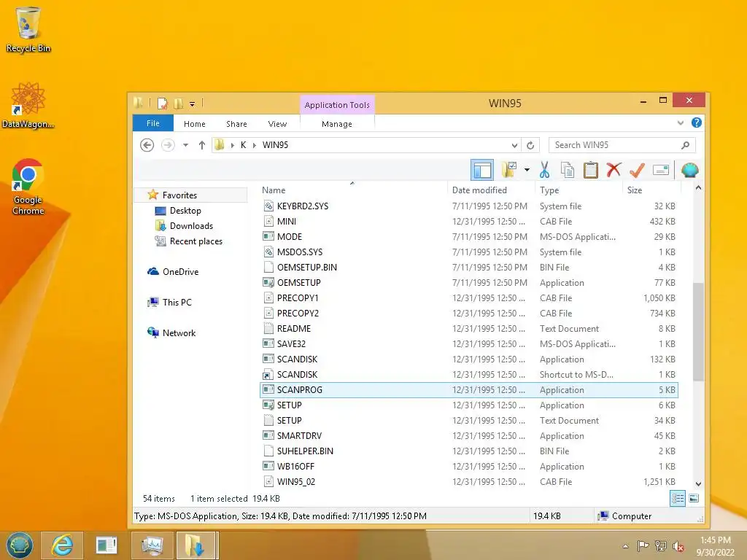The height and width of the screenshot is (560, 747).
Task: Select the OEMSETUP.BIN file
Action: tap(469, 267)
